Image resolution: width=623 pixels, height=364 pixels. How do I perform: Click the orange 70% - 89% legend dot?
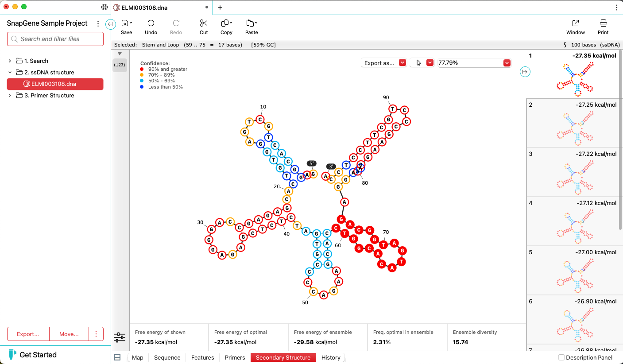(x=142, y=75)
